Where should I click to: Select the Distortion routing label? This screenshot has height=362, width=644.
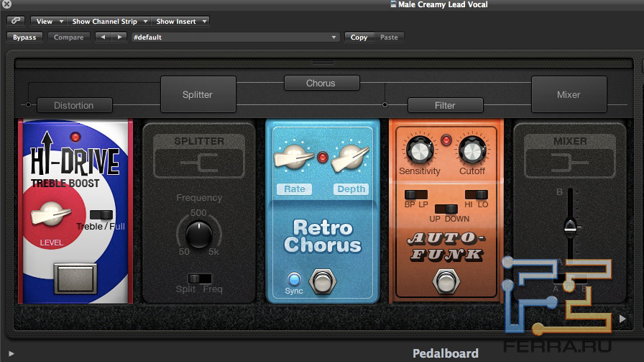tap(74, 105)
